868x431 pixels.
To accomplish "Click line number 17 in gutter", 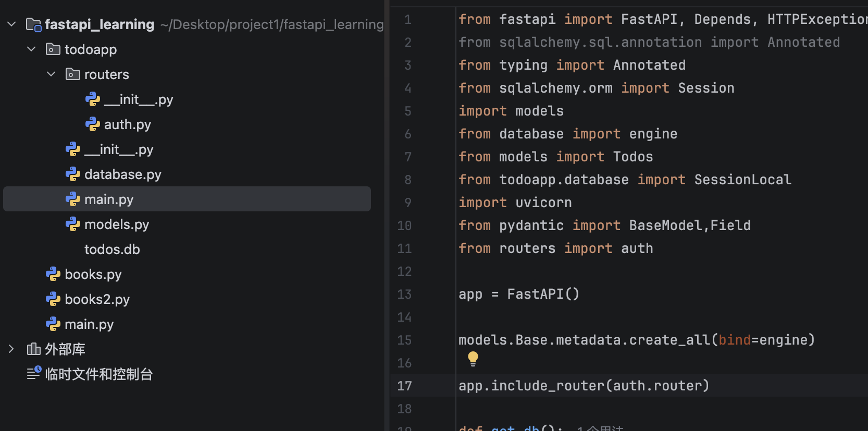I will (404, 386).
